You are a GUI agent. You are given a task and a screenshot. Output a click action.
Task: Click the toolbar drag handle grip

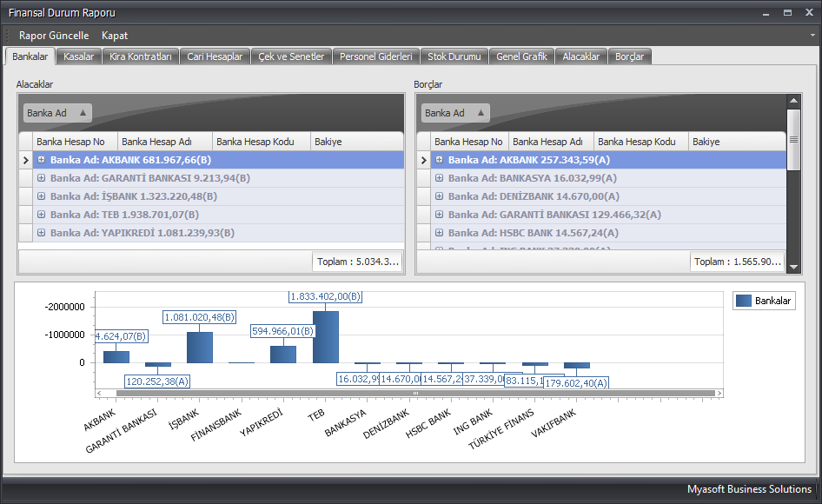pos(7,36)
